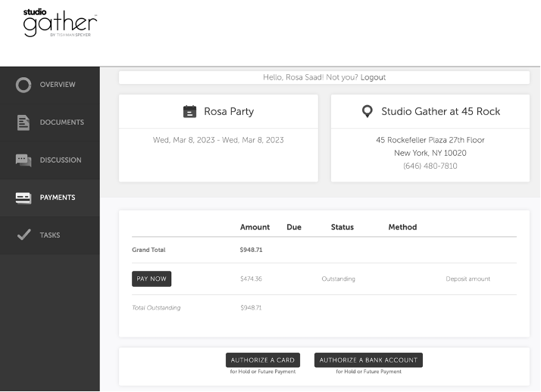Click the Discussion chat bubble icon
The width and height of the screenshot is (541, 392).
[x=23, y=160]
